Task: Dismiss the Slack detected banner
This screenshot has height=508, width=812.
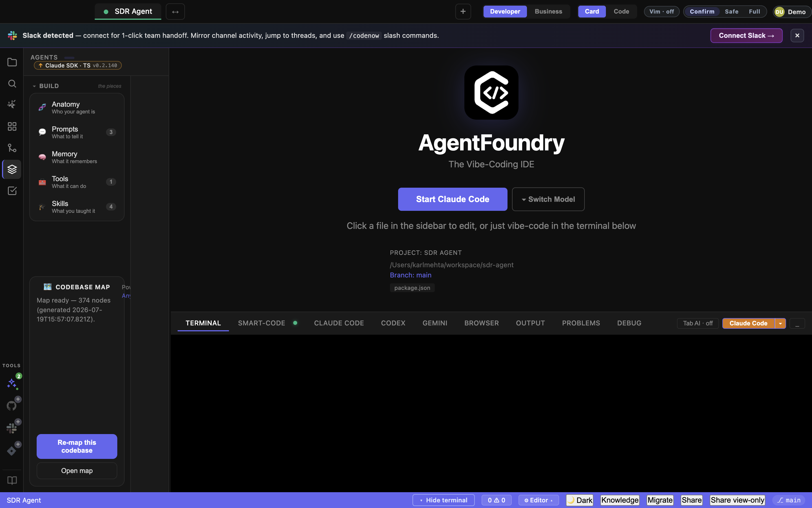Action: click(x=797, y=36)
